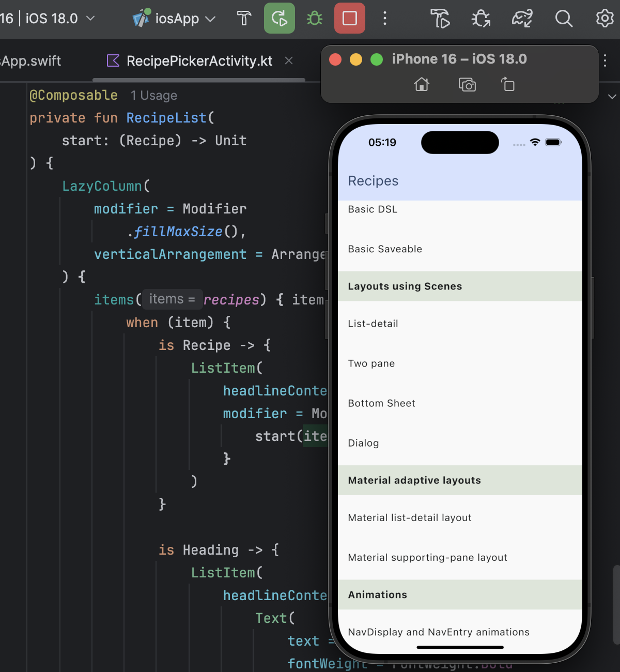Start debugging with the bug icon
The image size is (620, 672).
pyautogui.click(x=314, y=19)
